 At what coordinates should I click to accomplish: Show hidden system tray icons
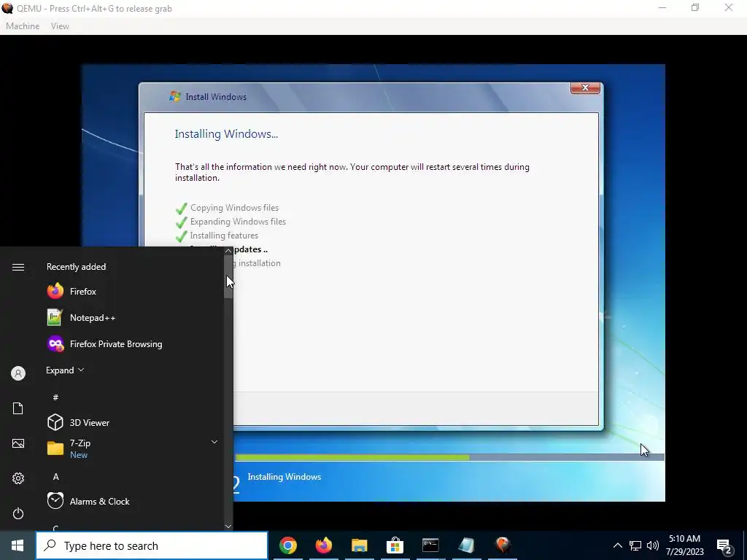617,545
